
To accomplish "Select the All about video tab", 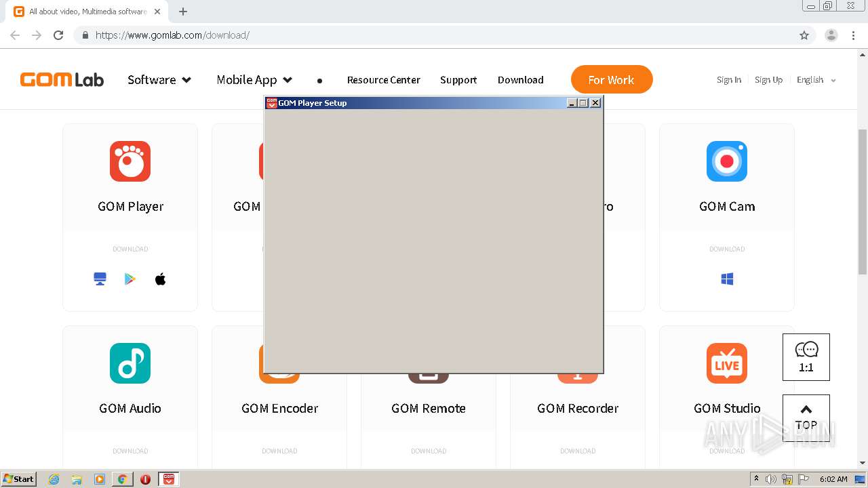I will pos(87,12).
